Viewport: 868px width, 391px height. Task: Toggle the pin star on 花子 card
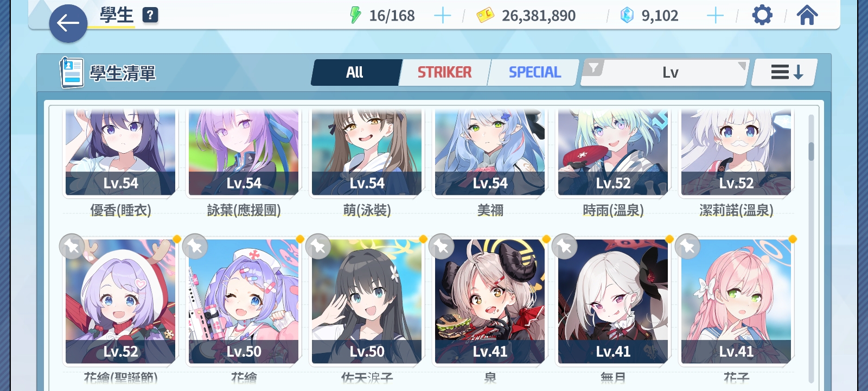[687, 247]
